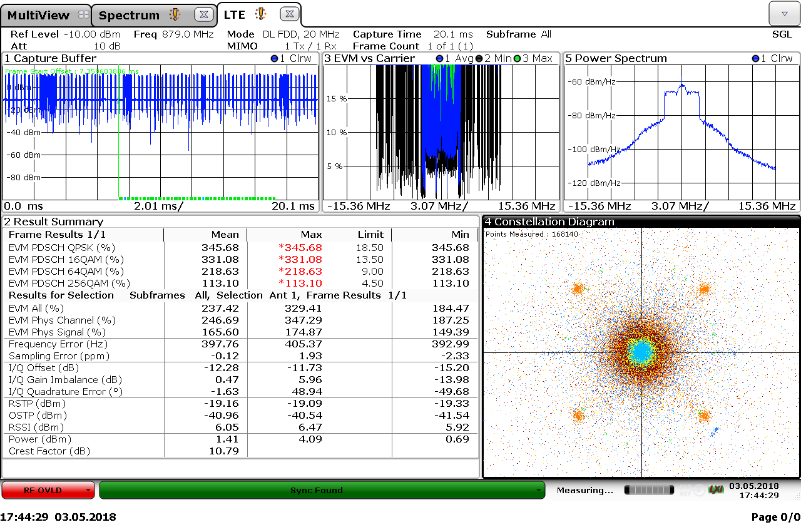Viewport: 801px width, 532px height.
Task: Click the black 2 Min trace marker
Action: tap(479, 58)
